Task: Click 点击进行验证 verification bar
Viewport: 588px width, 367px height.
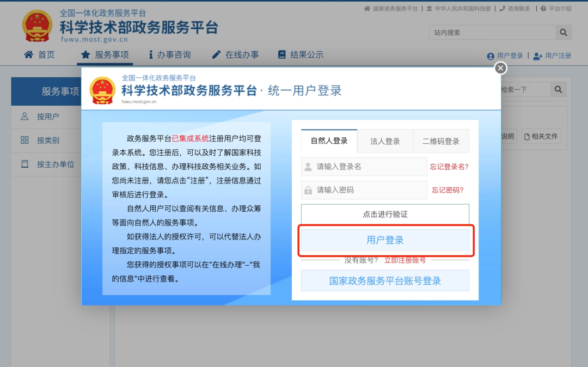Action: [x=385, y=213]
